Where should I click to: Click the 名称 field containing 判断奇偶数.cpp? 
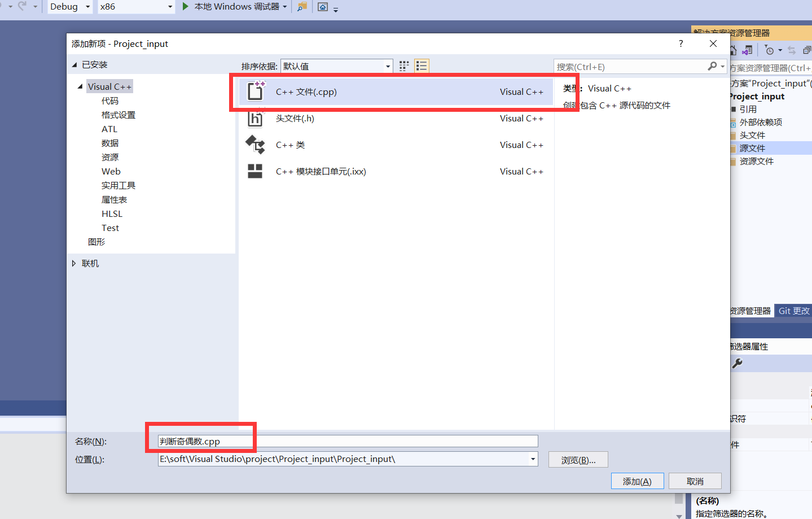pyautogui.click(x=346, y=441)
